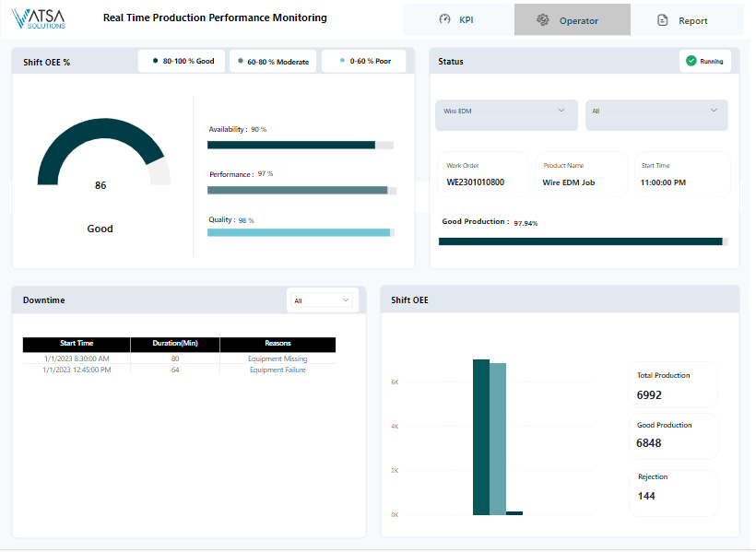The width and height of the screenshot is (756, 552).
Task: Click the Status panel title
Action: coord(450,61)
